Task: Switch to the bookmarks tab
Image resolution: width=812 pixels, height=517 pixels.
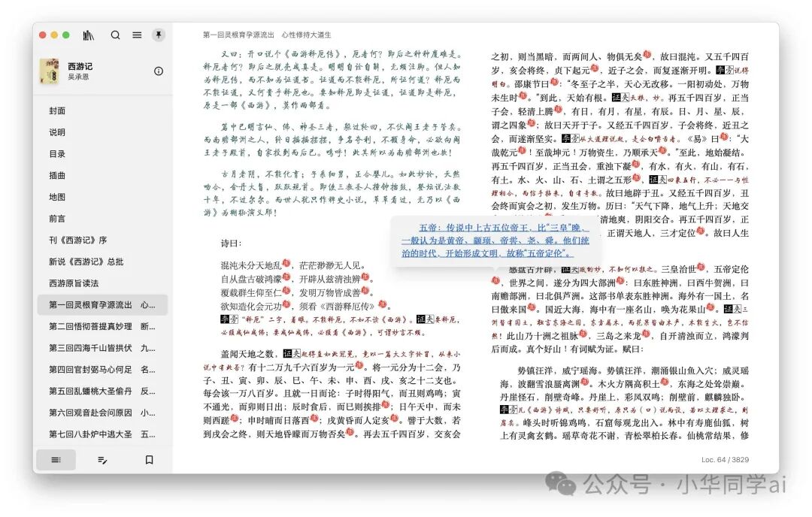Action: click(x=149, y=460)
